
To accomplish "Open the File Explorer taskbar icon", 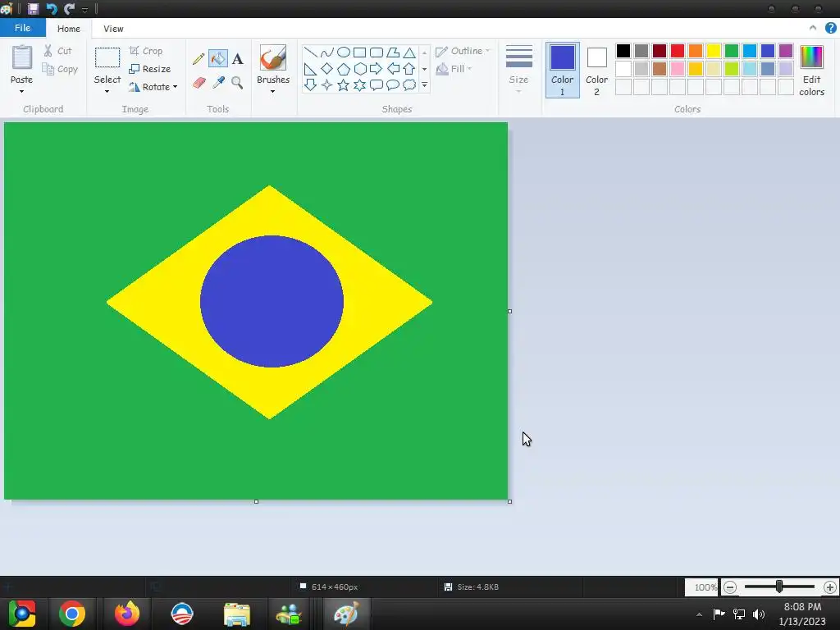I will 237,614.
